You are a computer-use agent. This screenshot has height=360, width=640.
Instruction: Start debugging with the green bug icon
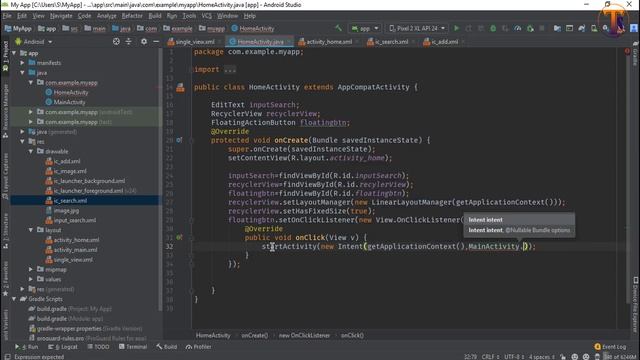tap(493, 28)
